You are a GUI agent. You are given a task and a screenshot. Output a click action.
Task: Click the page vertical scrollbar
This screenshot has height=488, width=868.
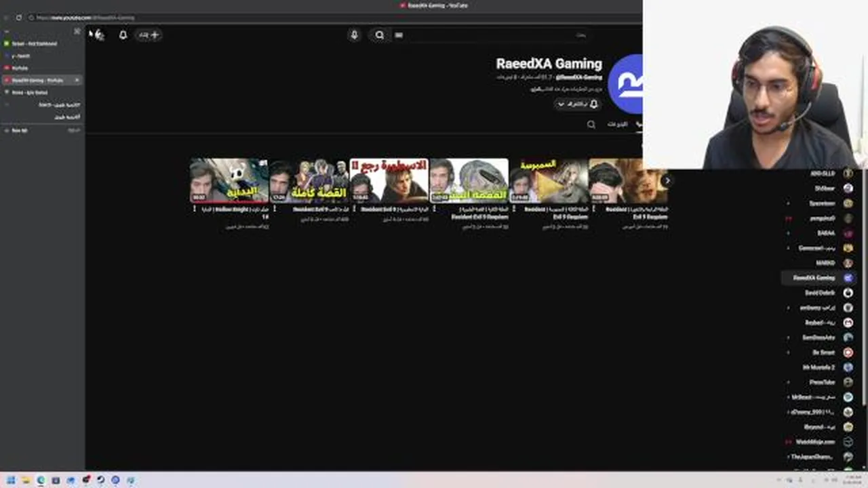[x=864, y=288]
